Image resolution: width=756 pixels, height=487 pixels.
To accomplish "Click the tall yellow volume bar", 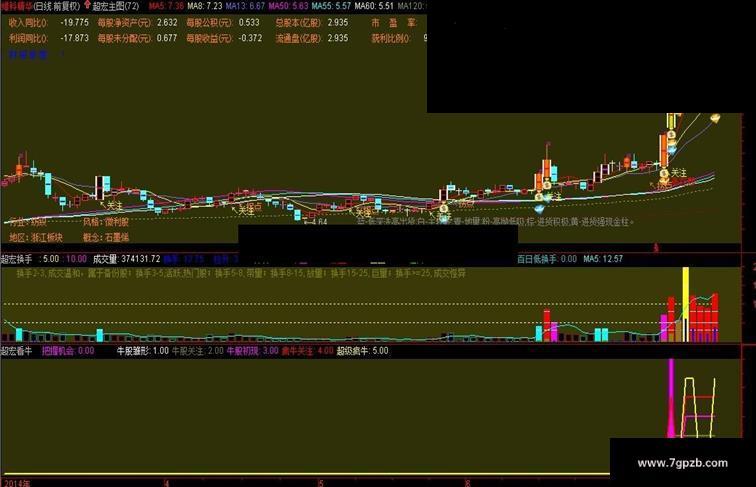I will click(686, 305).
